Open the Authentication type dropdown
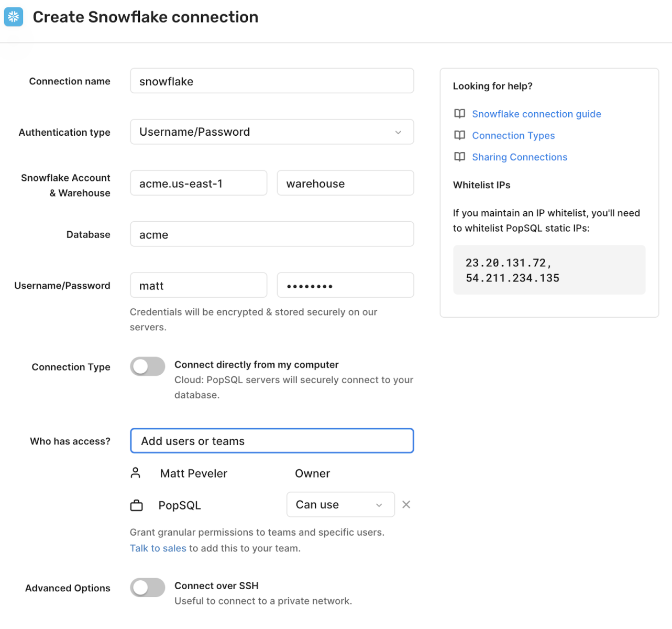Image resolution: width=672 pixels, height=629 pixels. [x=272, y=132]
